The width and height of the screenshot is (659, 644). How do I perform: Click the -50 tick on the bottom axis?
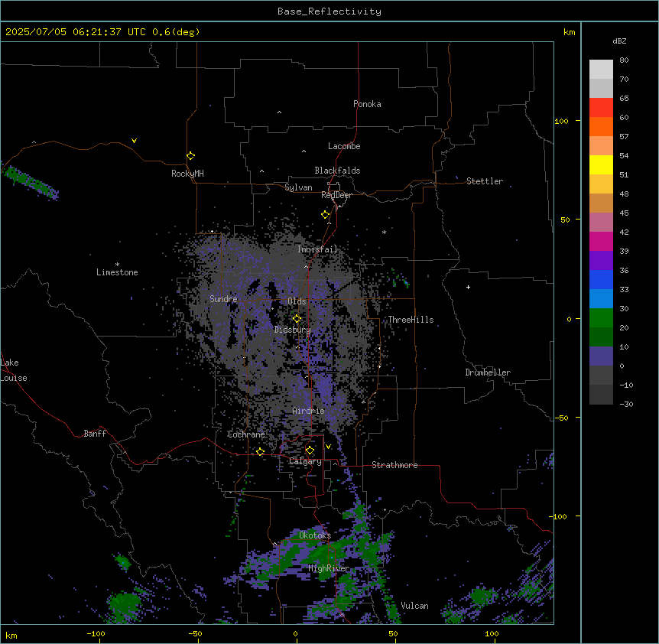click(195, 633)
